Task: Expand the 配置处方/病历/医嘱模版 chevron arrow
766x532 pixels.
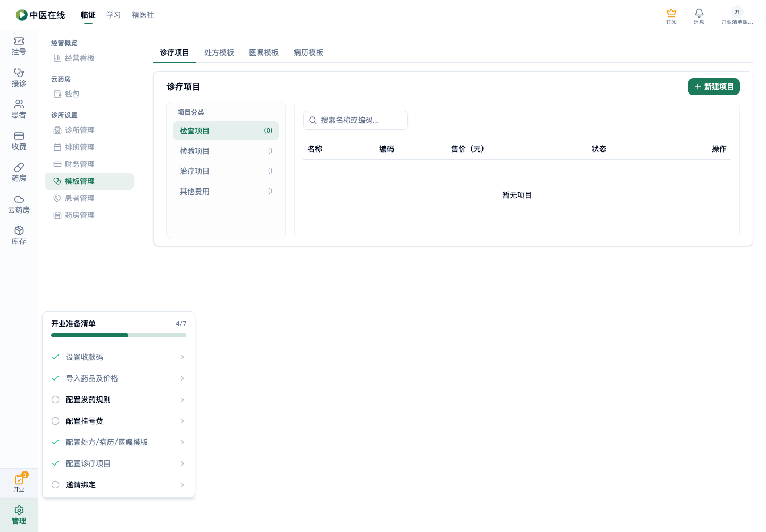Action: pos(182,442)
